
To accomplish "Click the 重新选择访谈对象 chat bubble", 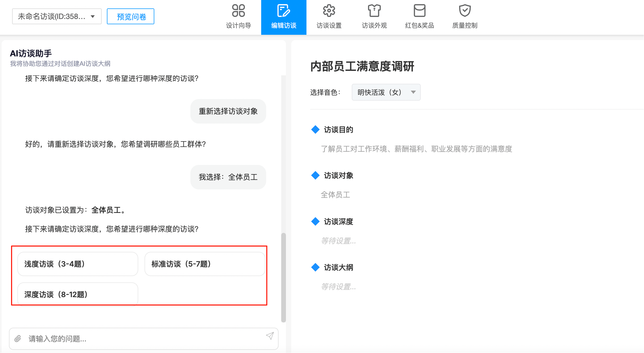I will pos(228,111).
